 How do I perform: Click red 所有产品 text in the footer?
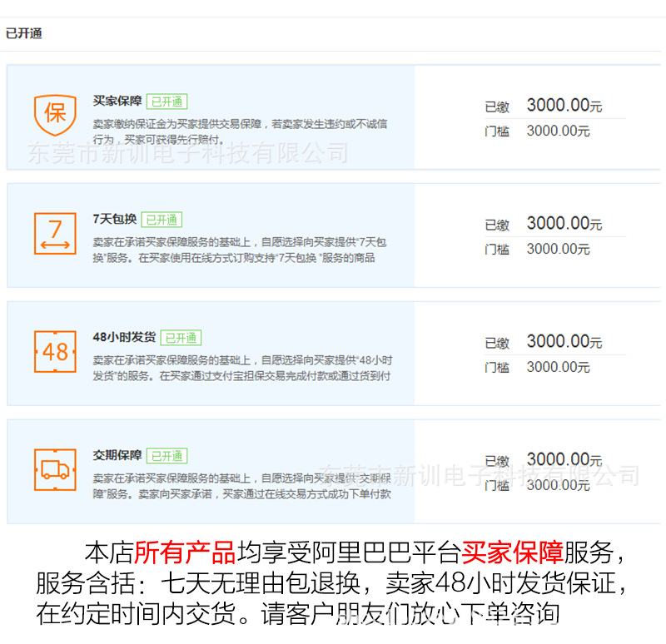(185, 552)
